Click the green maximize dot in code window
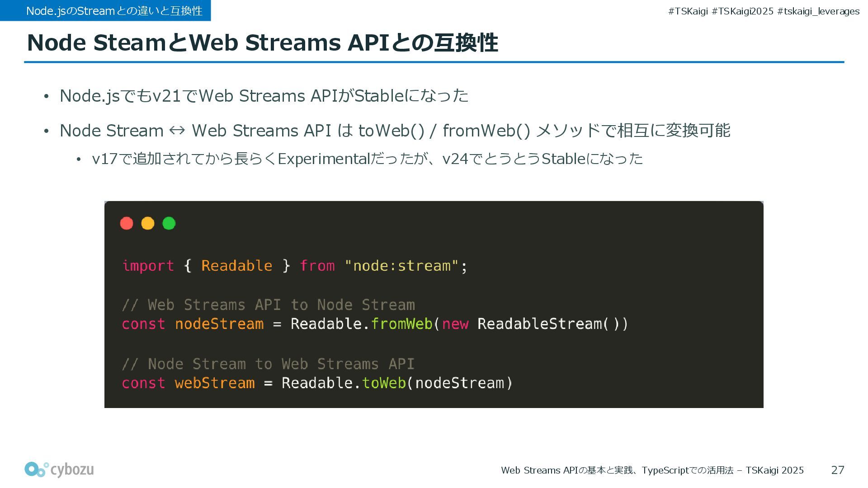Screen dimensions: 868x488 [x=169, y=223]
